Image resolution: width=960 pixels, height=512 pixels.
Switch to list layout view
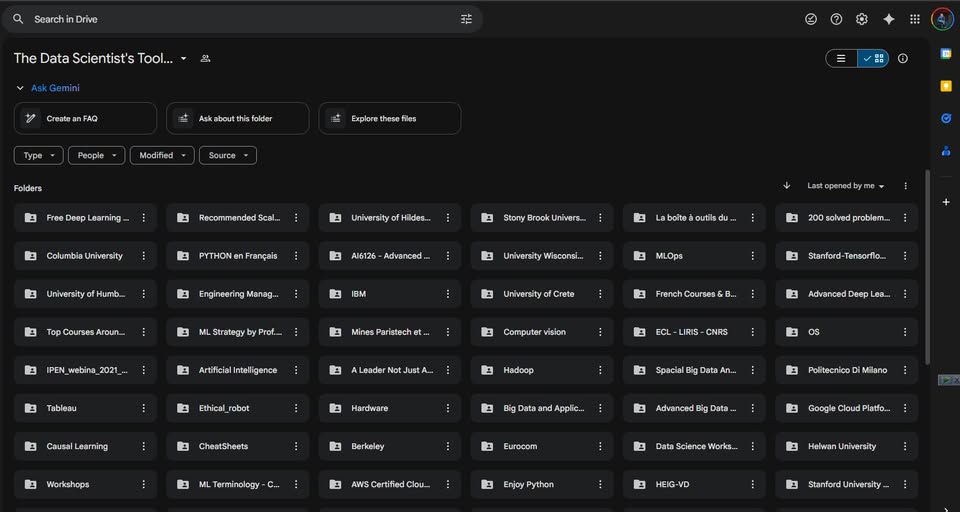pyautogui.click(x=841, y=59)
